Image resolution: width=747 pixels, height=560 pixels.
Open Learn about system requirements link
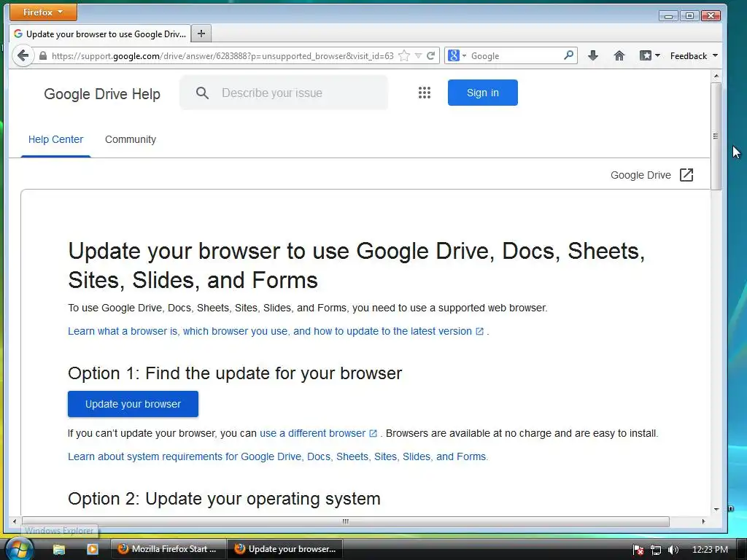click(x=278, y=456)
